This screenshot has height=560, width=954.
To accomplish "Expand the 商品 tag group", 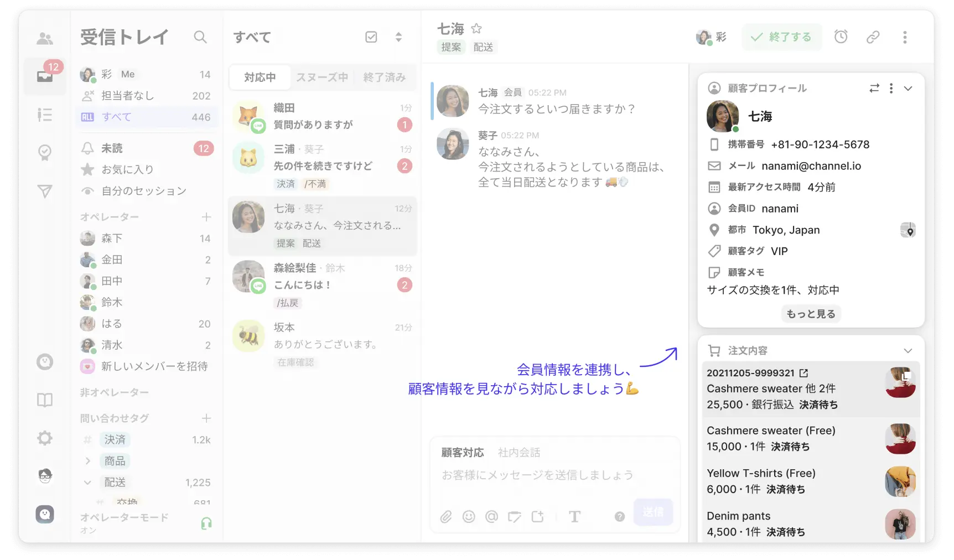I will click(x=87, y=460).
